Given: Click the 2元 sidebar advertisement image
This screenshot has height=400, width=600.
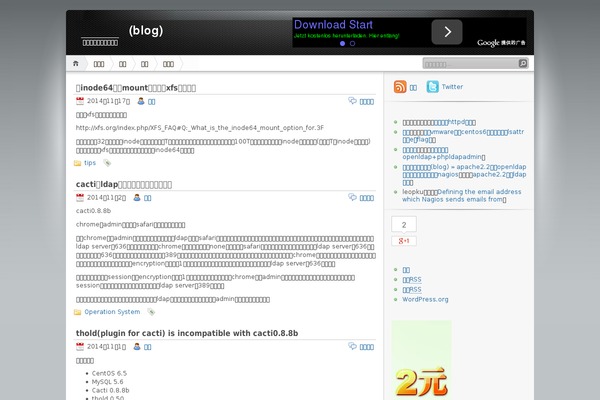Looking at the screenshot, I should coord(421,360).
